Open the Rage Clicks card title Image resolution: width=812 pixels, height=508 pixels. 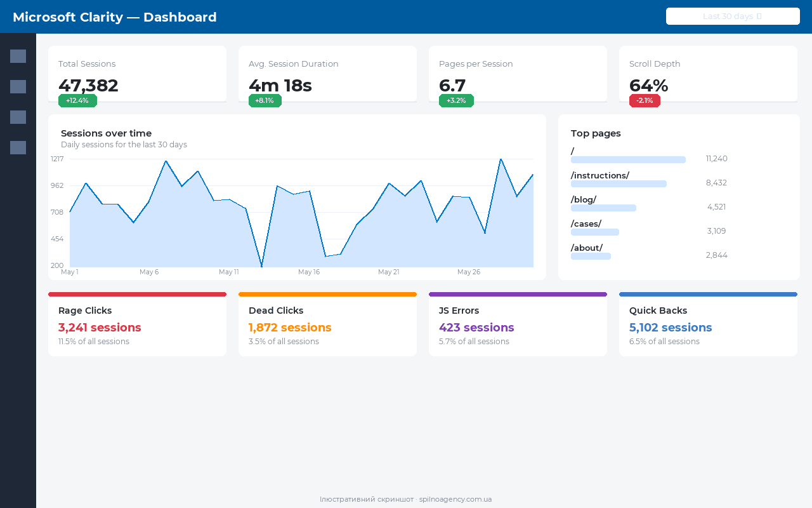tap(85, 311)
